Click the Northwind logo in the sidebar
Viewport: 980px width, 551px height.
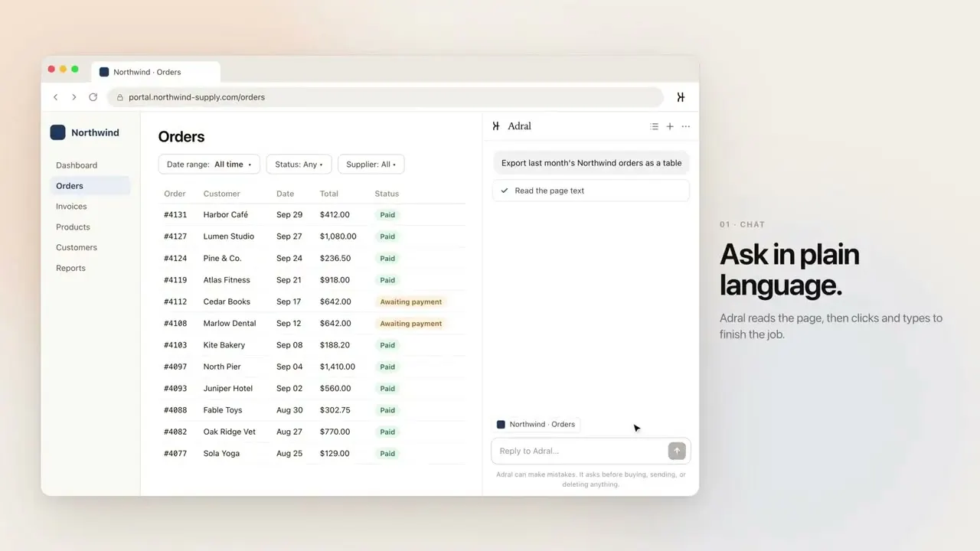[57, 132]
